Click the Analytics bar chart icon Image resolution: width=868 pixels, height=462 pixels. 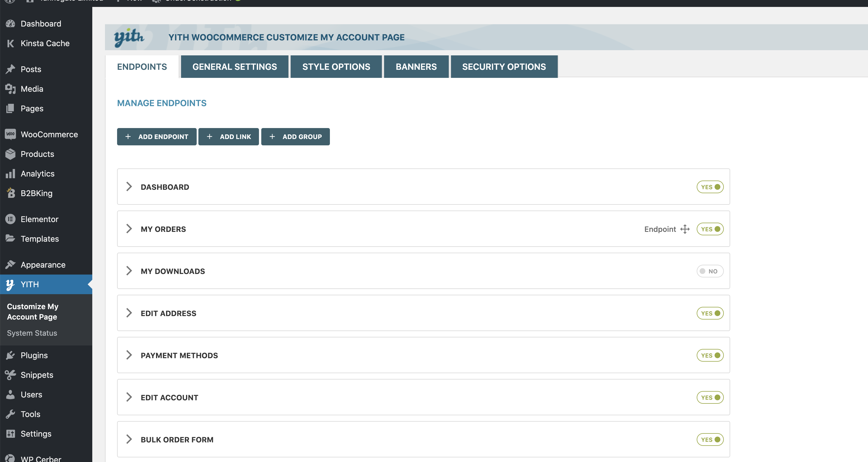tap(10, 173)
